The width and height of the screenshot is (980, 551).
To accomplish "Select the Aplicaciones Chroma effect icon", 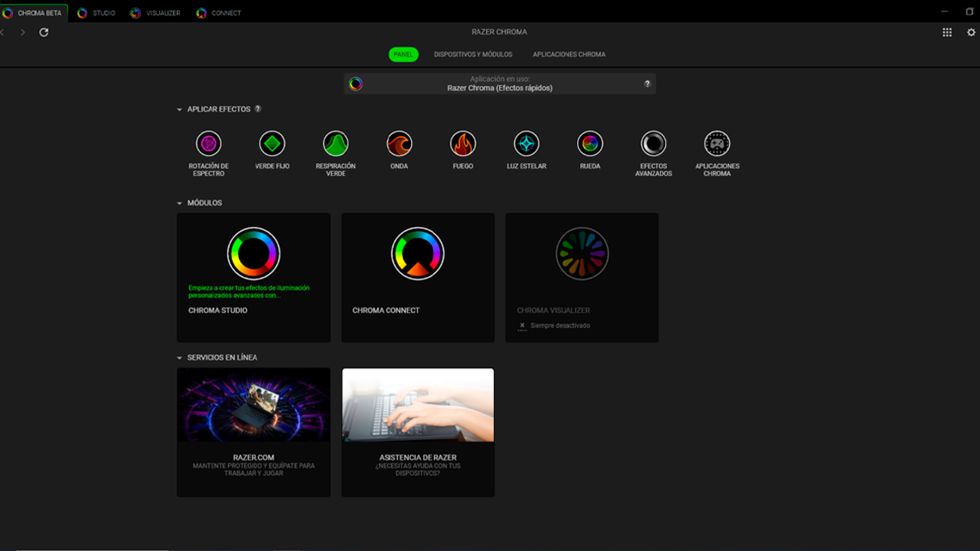I will tap(717, 144).
